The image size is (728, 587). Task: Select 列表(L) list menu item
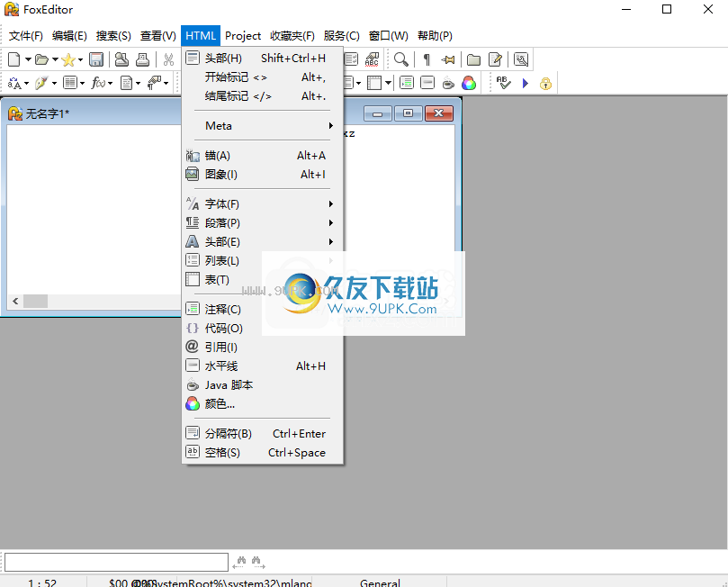263,261
